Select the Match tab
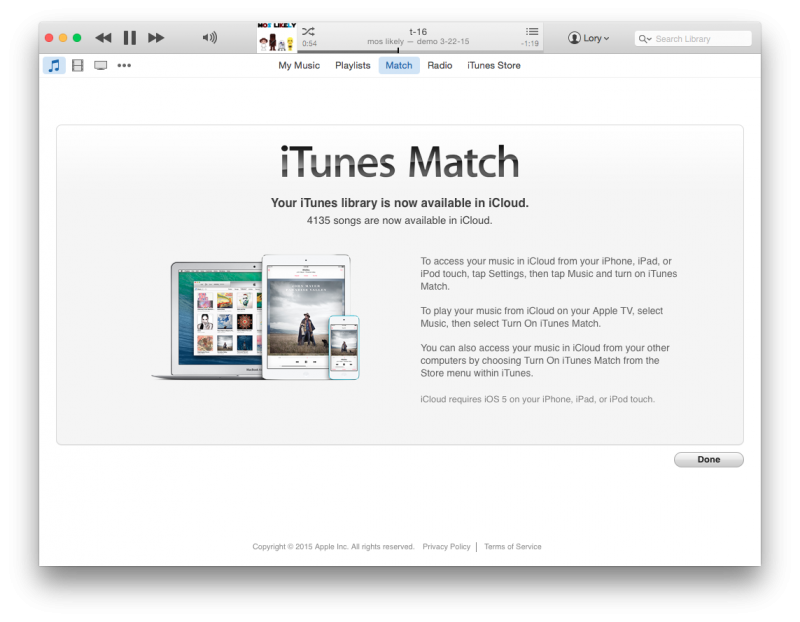 point(399,65)
